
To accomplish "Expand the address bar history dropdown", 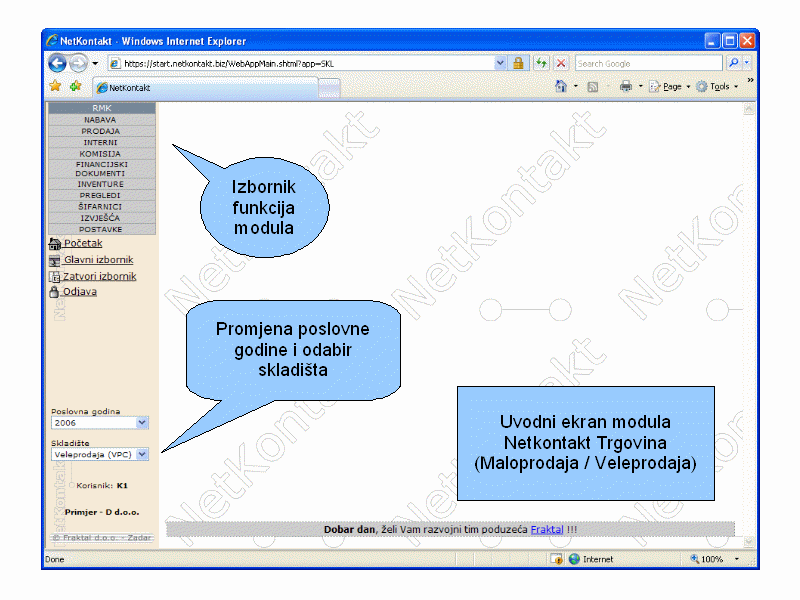I will click(x=500, y=63).
